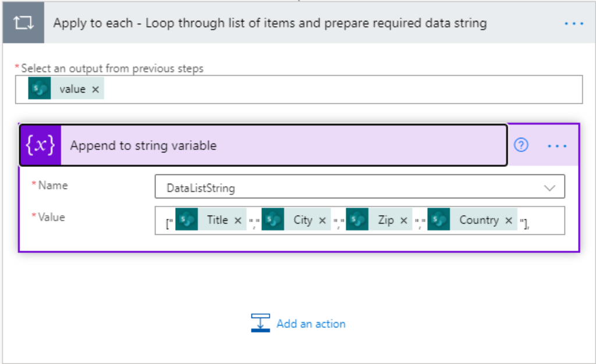Remove the Country token
This screenshot has width=596, height=364.
tap(509, 220)
